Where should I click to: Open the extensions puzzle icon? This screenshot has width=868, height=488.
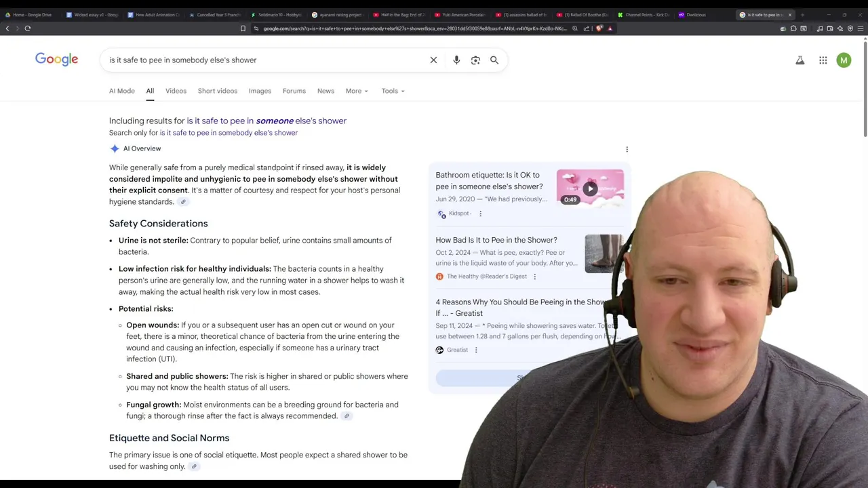coord(793,28)
